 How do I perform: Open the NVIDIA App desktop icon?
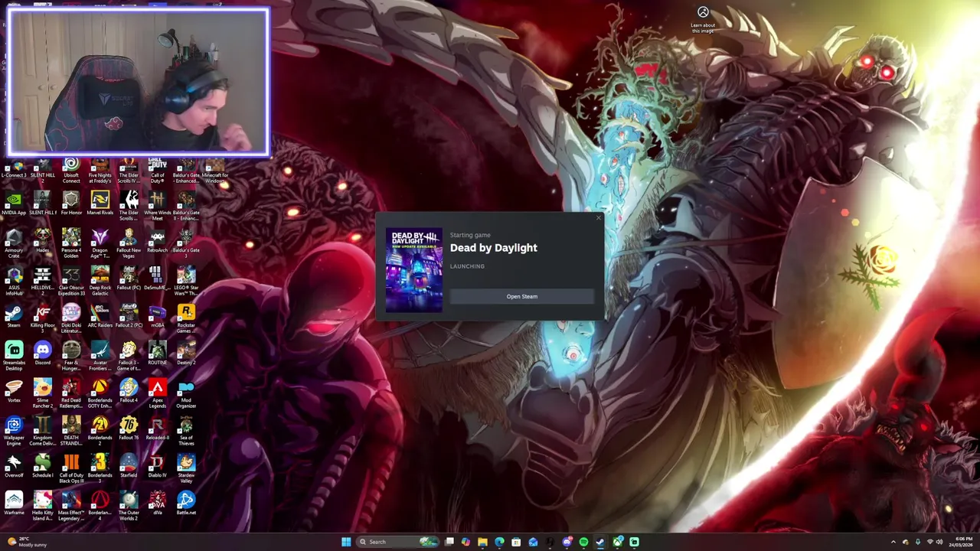tap(14, 204)
